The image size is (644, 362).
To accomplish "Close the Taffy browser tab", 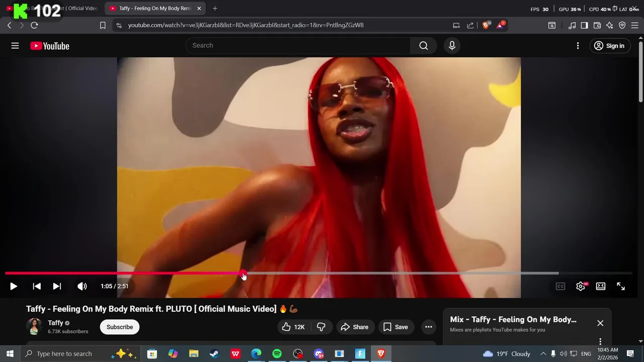I will [x=199, y=8].
